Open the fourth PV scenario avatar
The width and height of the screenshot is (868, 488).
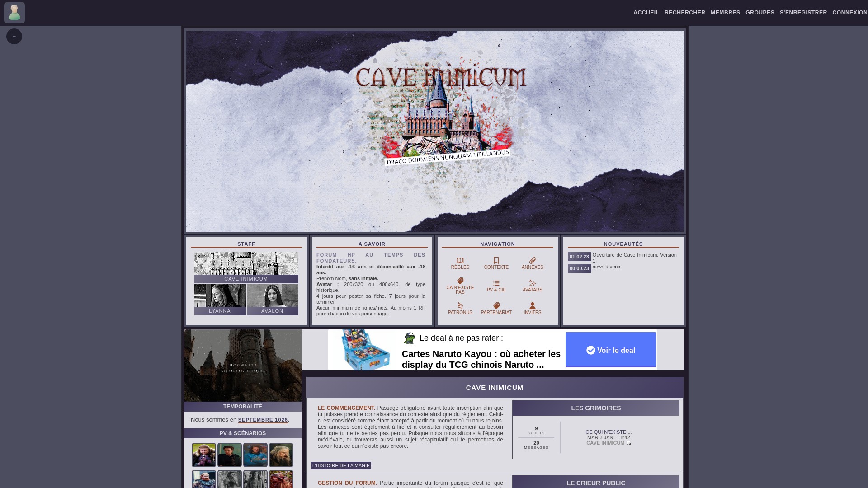pos(281,455)
